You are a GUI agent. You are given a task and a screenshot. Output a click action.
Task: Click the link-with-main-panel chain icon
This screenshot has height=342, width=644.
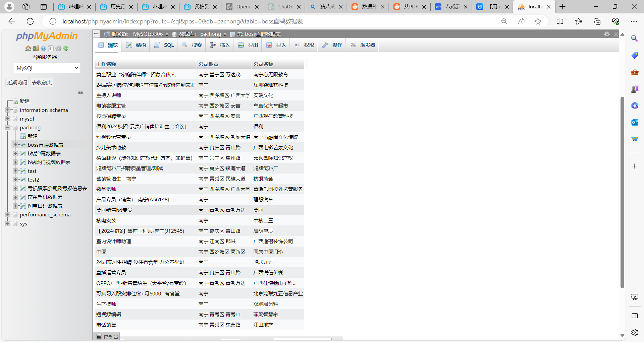(80, 93)
